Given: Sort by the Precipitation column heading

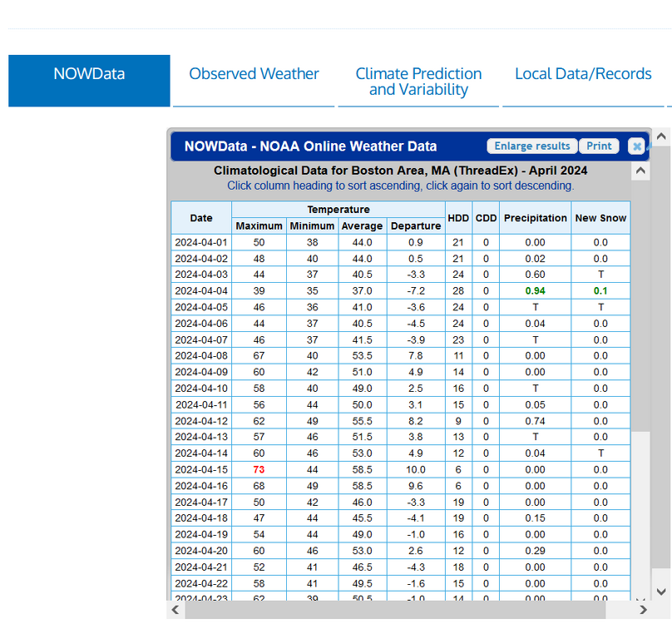Looking at the screenshot, I should [535, 218].
